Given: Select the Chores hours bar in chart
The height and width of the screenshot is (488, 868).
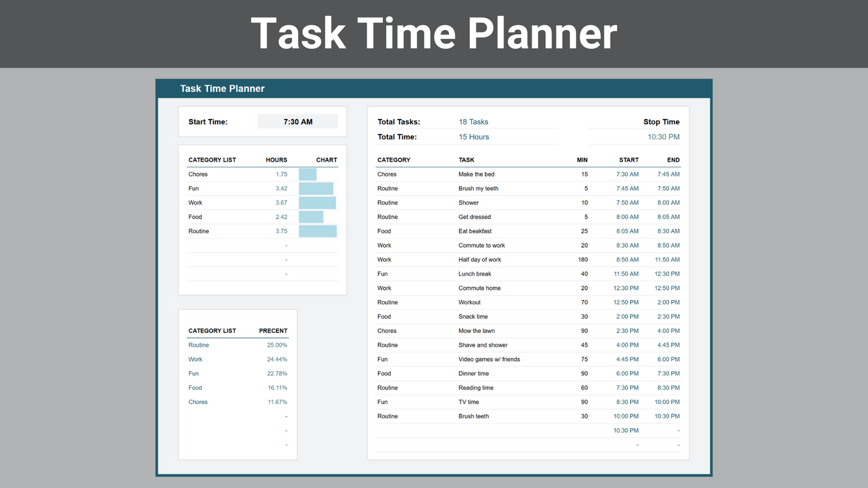Looking at the screenshot, I should pyautogui.click(x=308, y=175).
